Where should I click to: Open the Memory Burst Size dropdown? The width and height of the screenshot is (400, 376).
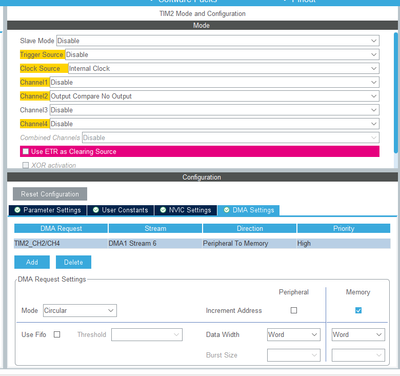coord(358,355)
